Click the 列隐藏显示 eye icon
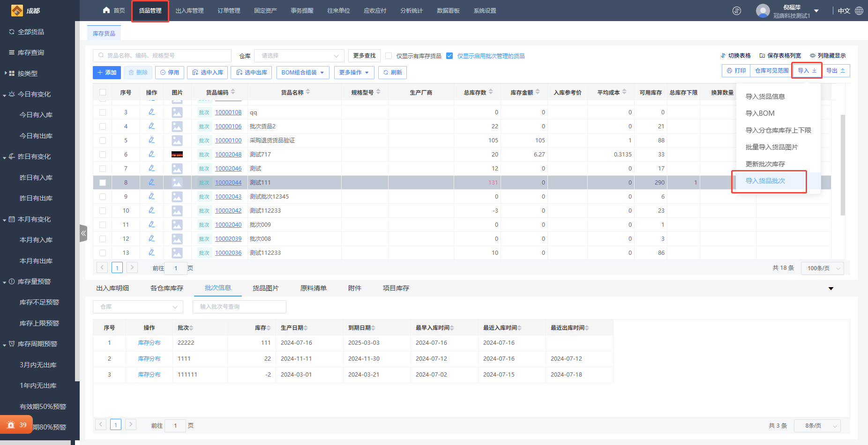Screen dimensions: 868x445 click(x=813, y=56)
